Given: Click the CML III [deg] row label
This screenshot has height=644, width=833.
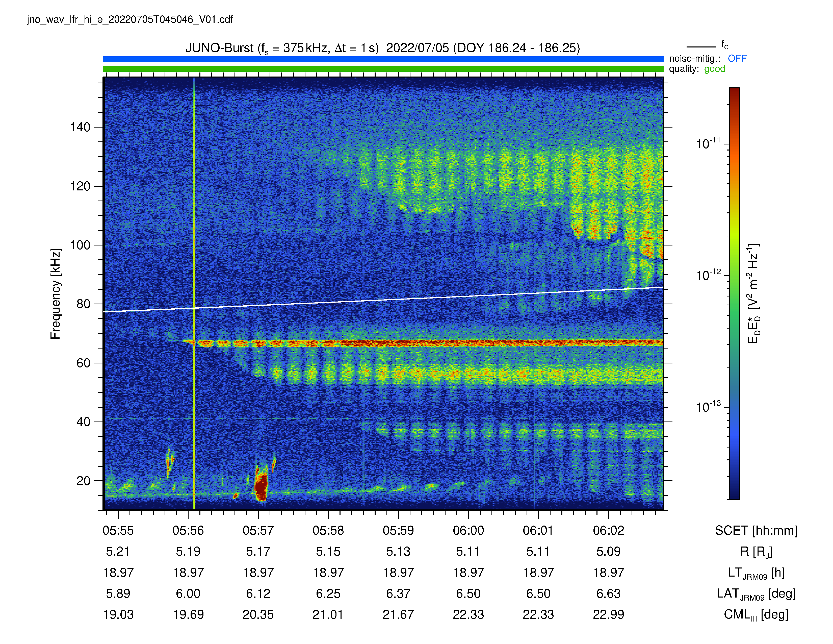Looking at the screenshot, I should pos(756,615).
